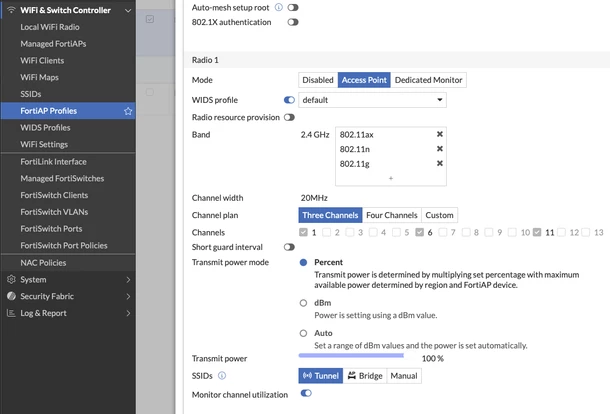Expand the Security Fabric menu chevron
Viewport: 610px width, 414px height.
coord(128,296)
